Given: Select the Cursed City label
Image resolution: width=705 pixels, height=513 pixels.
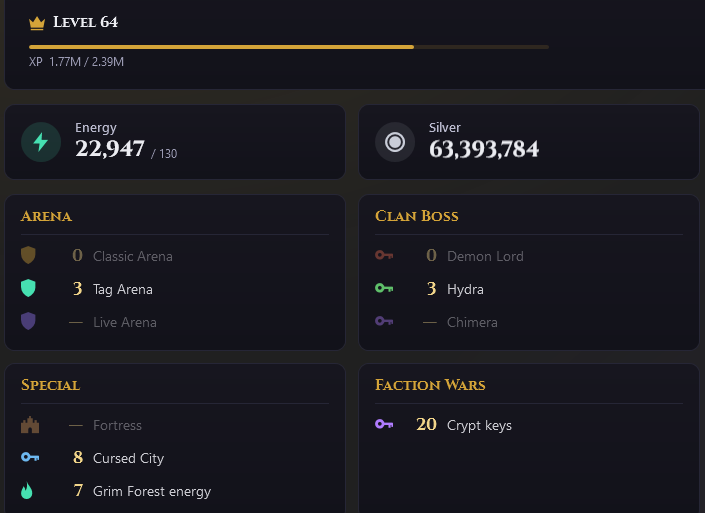Looking at the screenshot, I should point(129,459).
